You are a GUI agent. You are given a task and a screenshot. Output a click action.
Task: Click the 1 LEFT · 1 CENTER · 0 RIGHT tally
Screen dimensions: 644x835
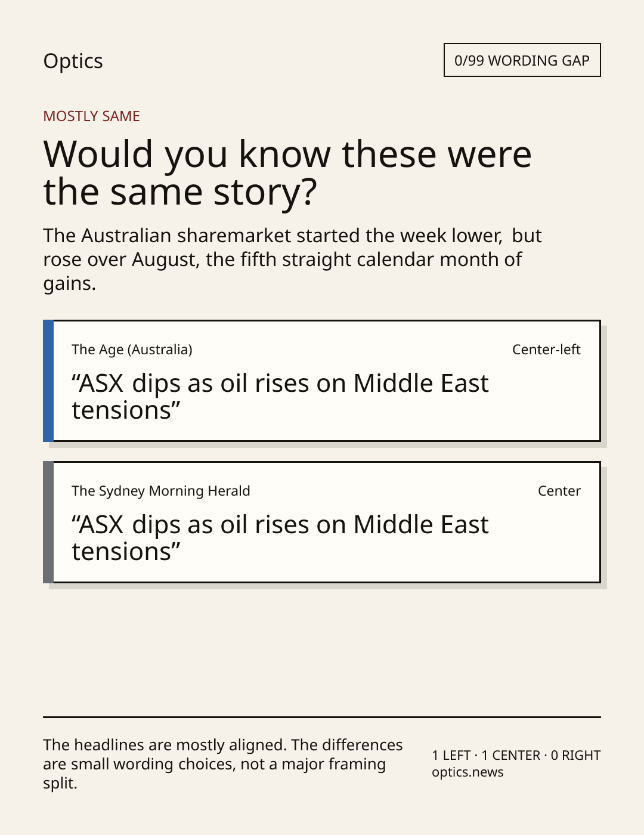(x=516, y=755)
